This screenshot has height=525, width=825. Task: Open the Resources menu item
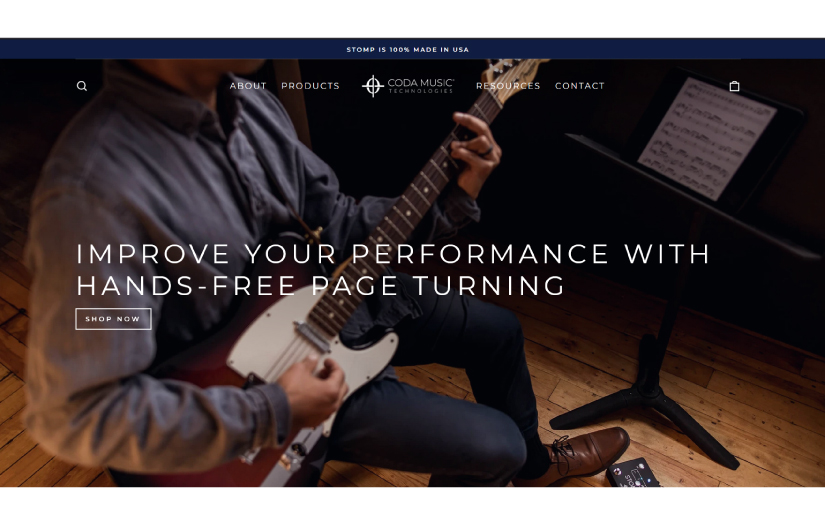point(508,86)
